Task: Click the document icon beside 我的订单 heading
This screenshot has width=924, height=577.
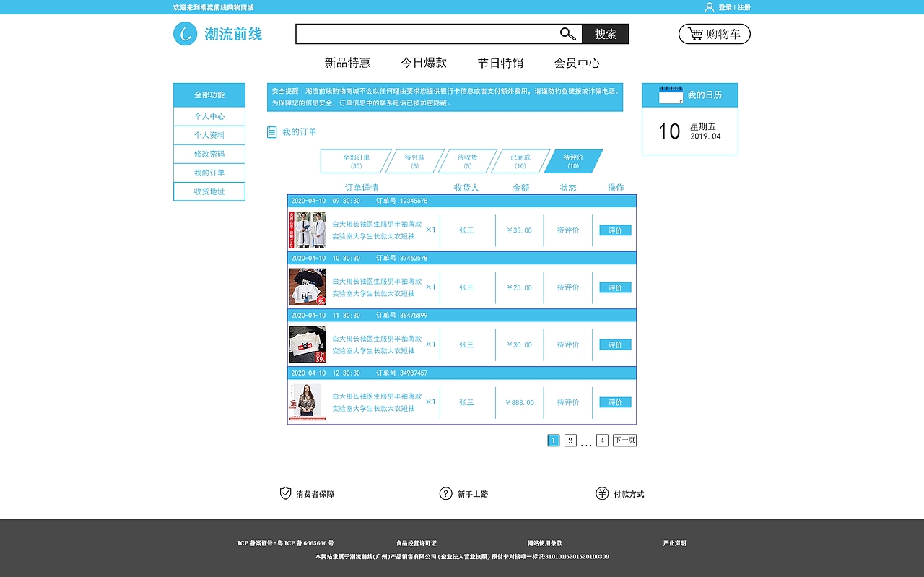Action: (271, 131)
